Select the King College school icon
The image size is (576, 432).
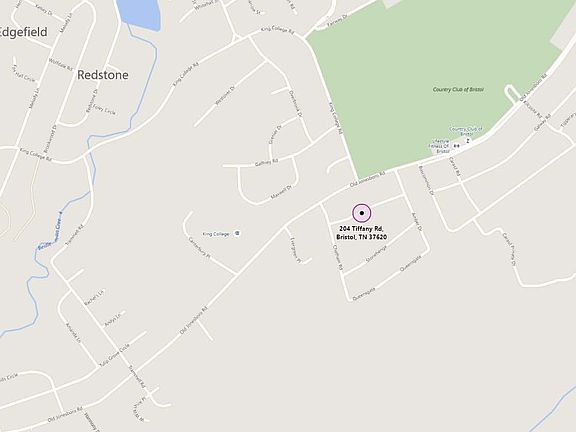(x=237, y=233)
